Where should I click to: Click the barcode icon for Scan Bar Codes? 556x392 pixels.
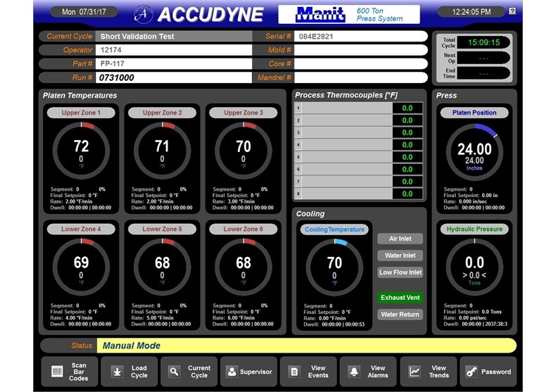pyautogui.click(x=57, y=371)
